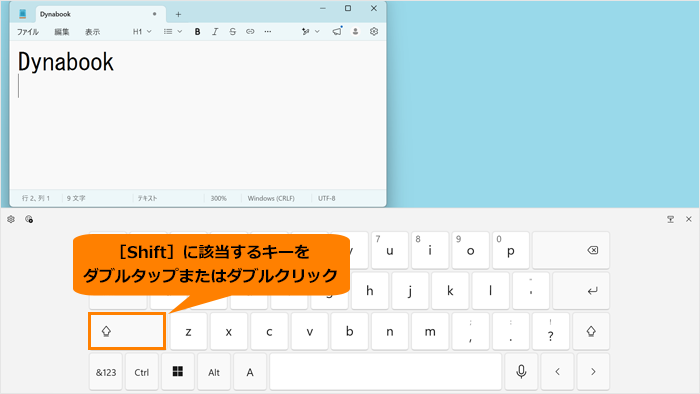Click the Windows (CRLF) line ending indicator

271,198
